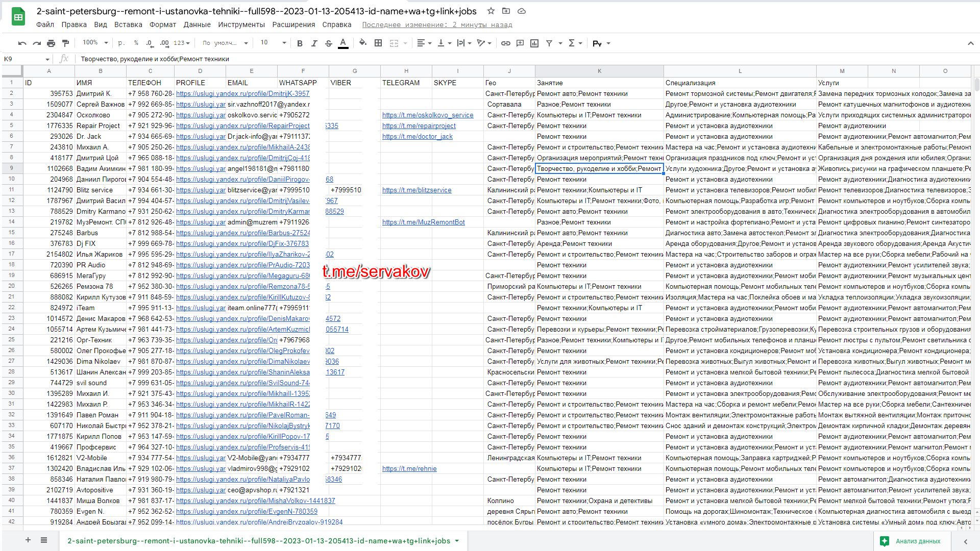This screenshot has width=980, height=551.
Task: Insert a comment icon
Action: pos(520,43)
